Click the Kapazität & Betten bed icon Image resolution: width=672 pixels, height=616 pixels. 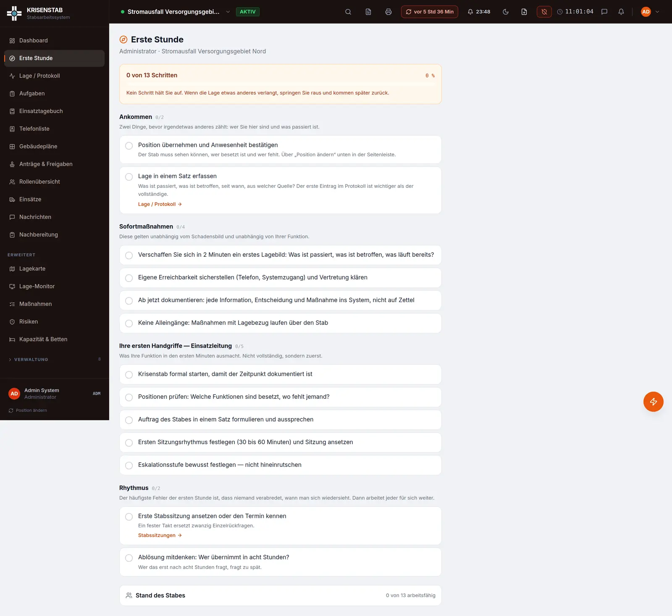tap(12, 340)
